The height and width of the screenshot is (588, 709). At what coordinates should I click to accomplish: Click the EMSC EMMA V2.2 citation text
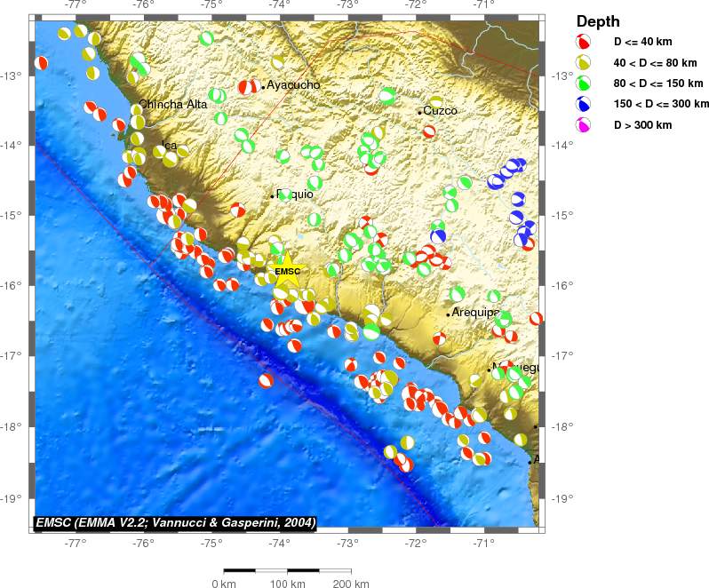tap(175, 522)
